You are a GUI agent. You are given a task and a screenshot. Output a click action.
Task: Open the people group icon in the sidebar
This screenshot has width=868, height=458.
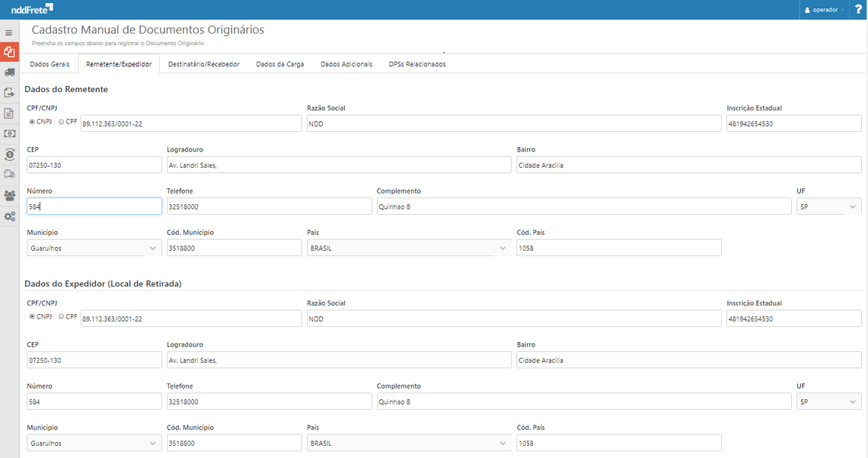click(9, 195)
